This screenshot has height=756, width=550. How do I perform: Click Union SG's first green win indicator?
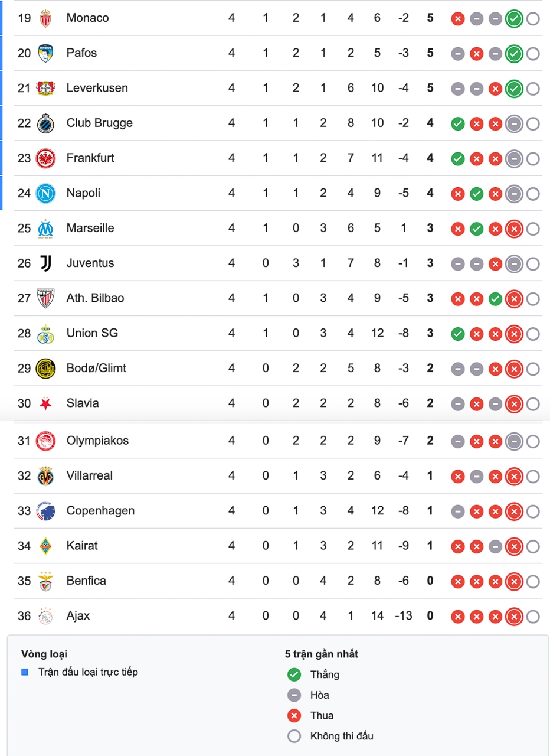point(457,334)
